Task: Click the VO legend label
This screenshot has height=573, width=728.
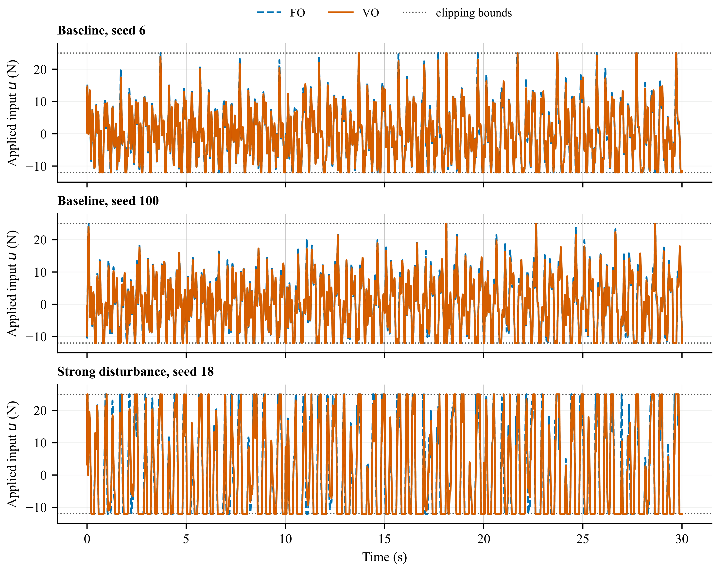Action: click(x=371, y=13)
